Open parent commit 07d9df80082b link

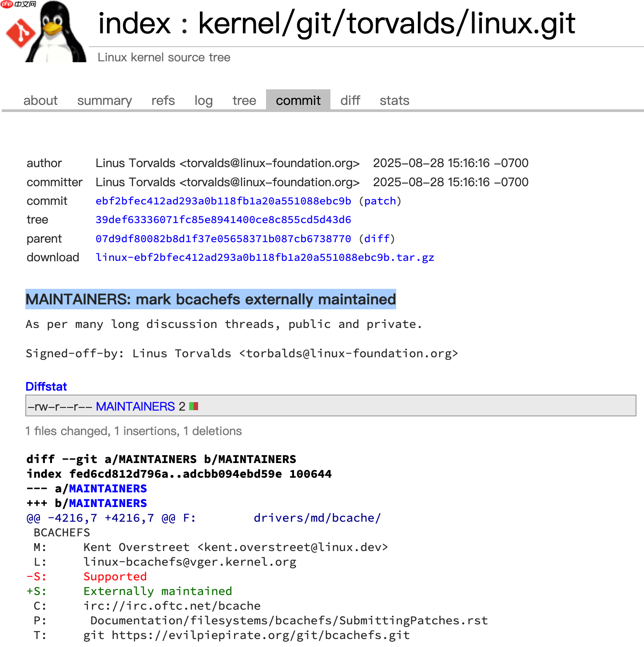tap(223, 239)
